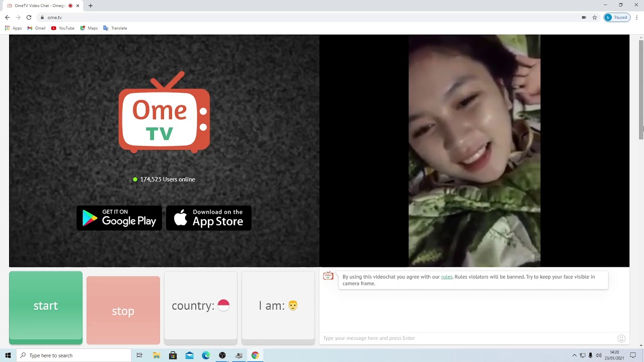Open Microsoft Store from the taskbar
The width and height of the screenshot is (644, 362).
click(173, 355)
